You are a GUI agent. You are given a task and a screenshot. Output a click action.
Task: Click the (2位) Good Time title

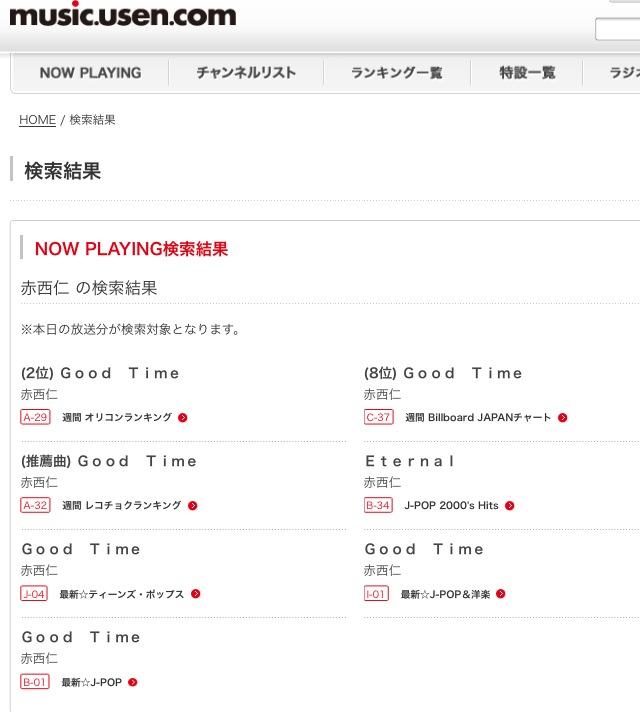point(100,373)
